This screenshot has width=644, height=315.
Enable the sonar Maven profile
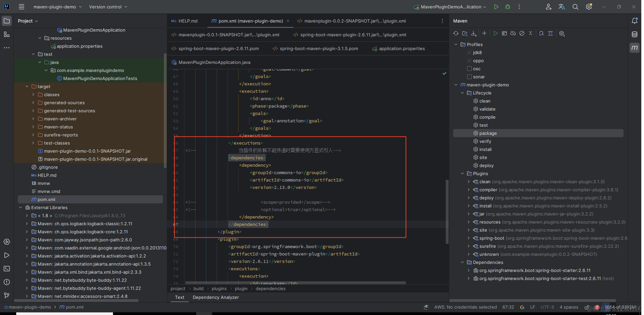[469, 77]
